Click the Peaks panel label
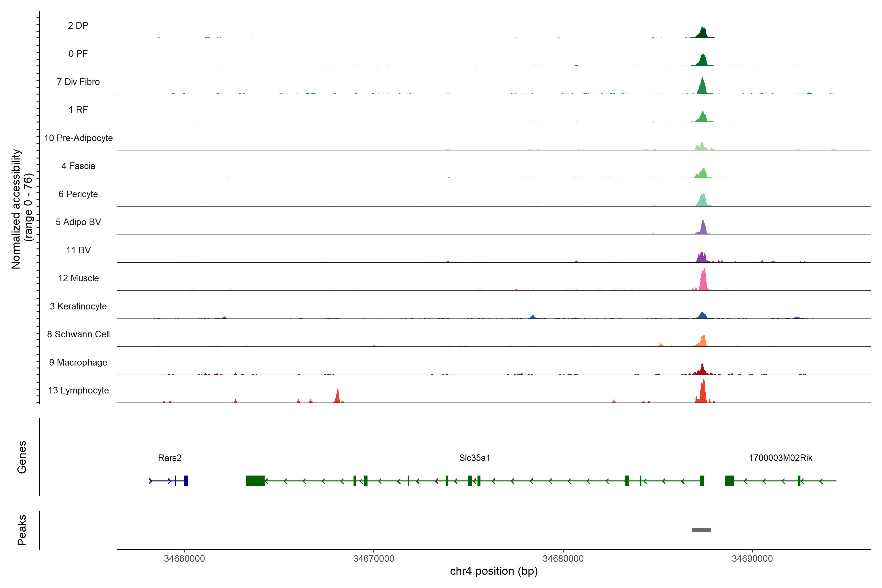Image resolution: width=882 pixels, height=588 pixels. tap(22, 530)
